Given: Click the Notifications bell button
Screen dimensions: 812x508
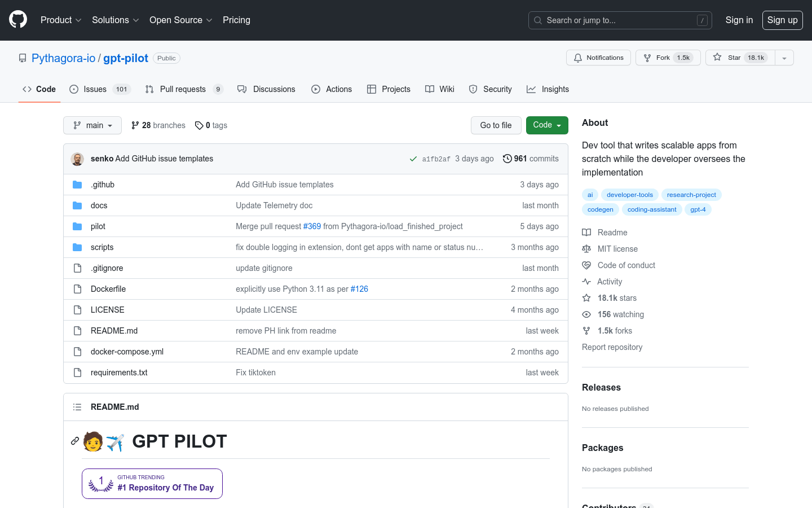Looking at the screenshot, I should [598, 58].
